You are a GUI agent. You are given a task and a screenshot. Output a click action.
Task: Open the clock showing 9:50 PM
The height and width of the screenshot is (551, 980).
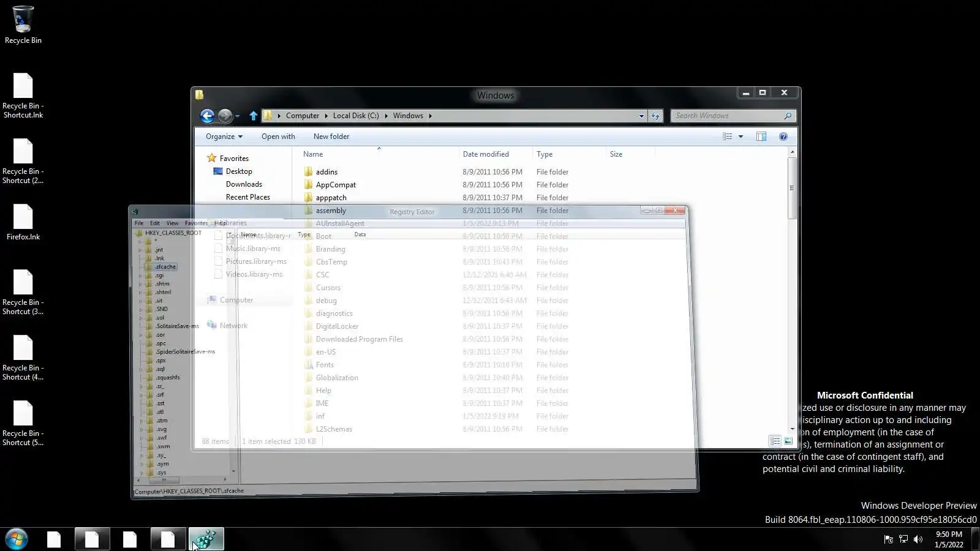(949, 539)
